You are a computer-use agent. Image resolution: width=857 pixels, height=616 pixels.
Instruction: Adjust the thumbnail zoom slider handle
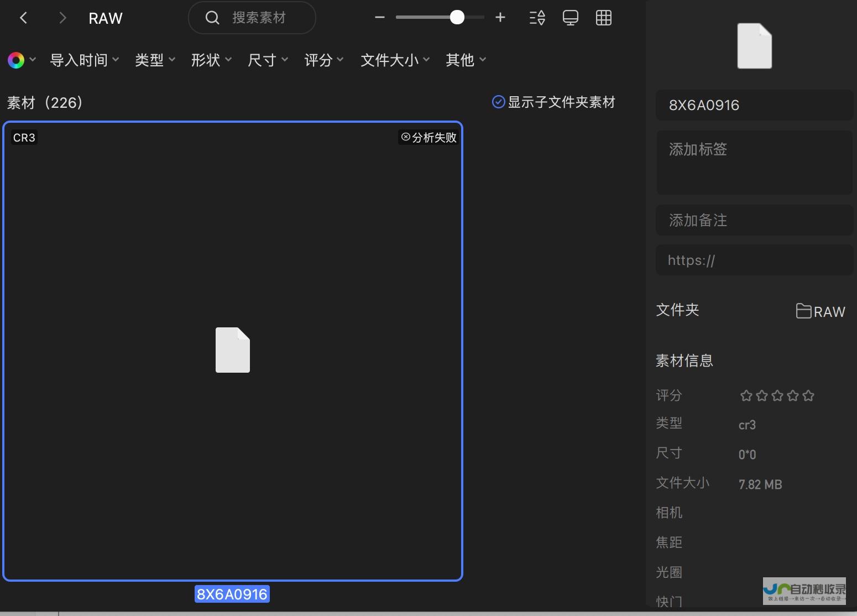coord(457,18)
